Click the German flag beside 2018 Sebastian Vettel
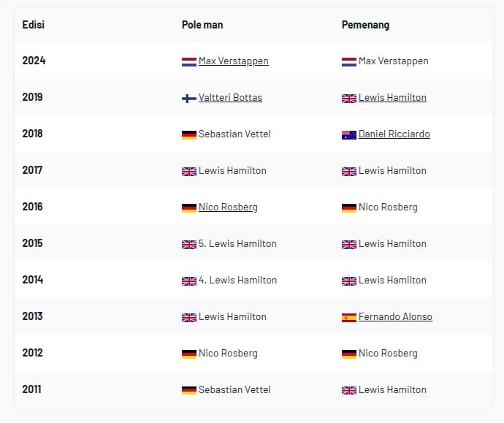504x423 pixels. pos(189,135)
